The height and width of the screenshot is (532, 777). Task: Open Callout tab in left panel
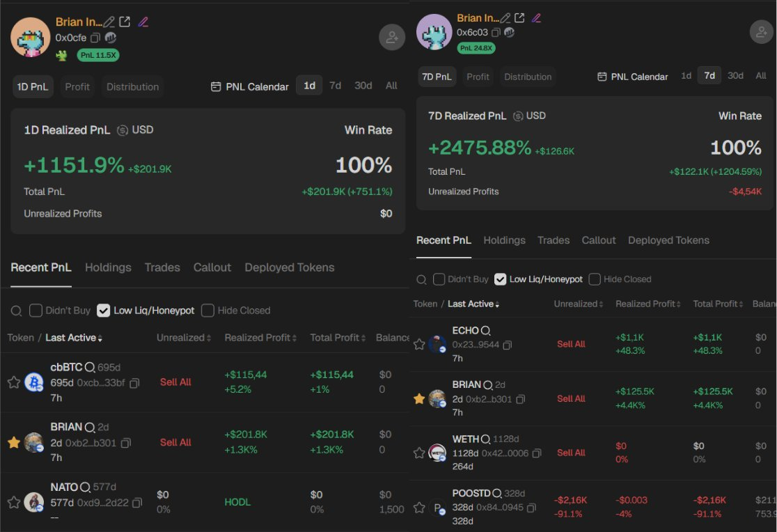click(212, 267)
